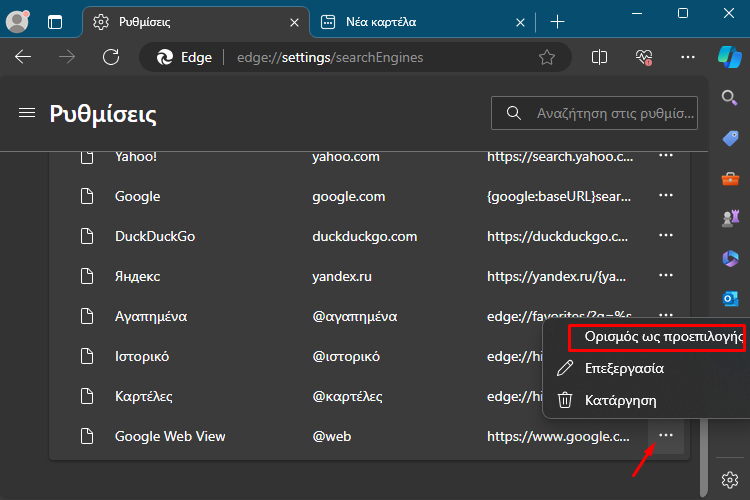Open more actions for Yahoo! row
The height and width of the screenshot is (500, 750).
coord(666,156)
